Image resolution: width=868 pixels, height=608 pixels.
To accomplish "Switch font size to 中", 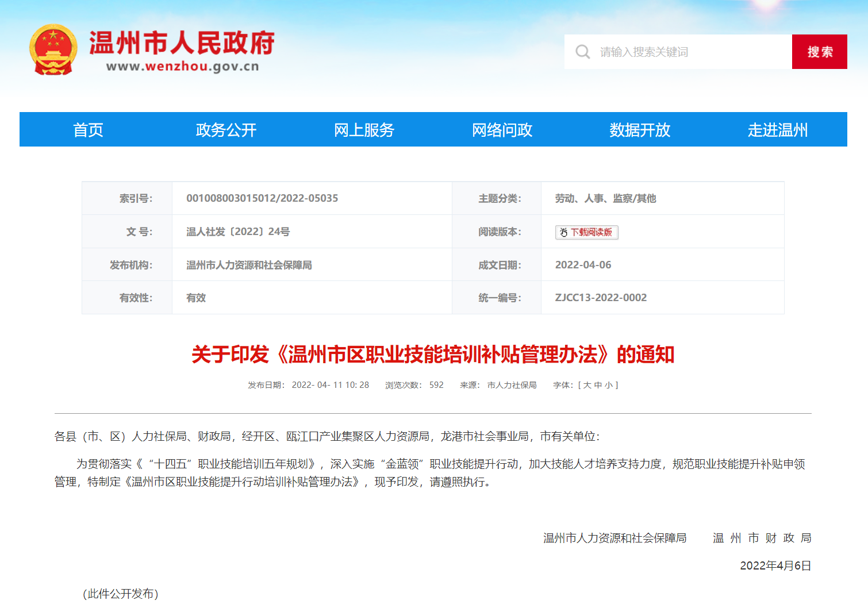I will coord(598,385).
